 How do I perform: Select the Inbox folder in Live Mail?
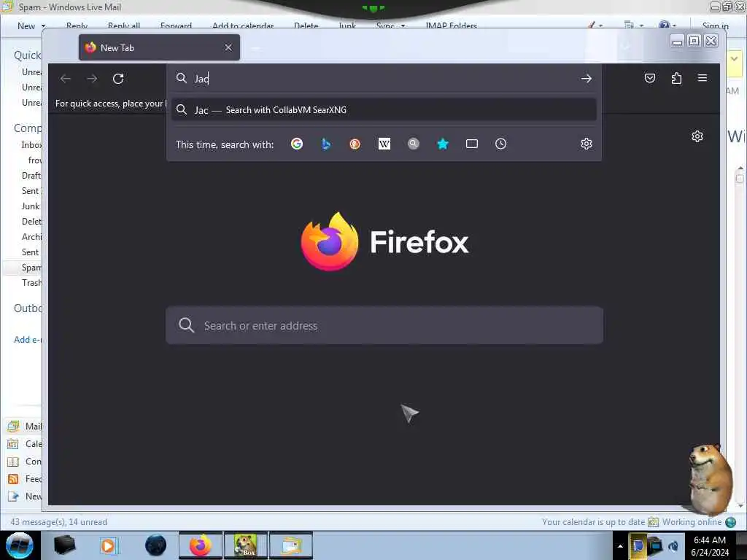pyautogui.click(x=31, y=145)
